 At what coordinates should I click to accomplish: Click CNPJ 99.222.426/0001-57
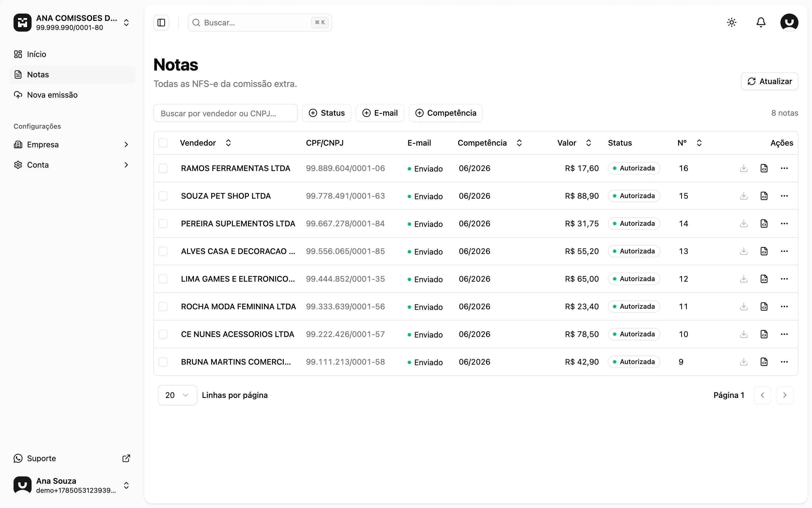tap(345, 334)
